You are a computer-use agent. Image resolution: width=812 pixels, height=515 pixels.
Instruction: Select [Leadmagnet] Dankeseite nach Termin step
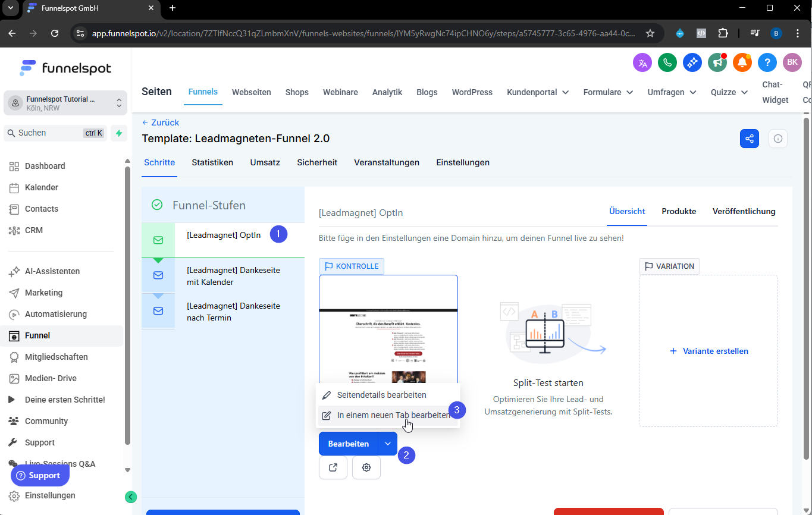point(223,312)
